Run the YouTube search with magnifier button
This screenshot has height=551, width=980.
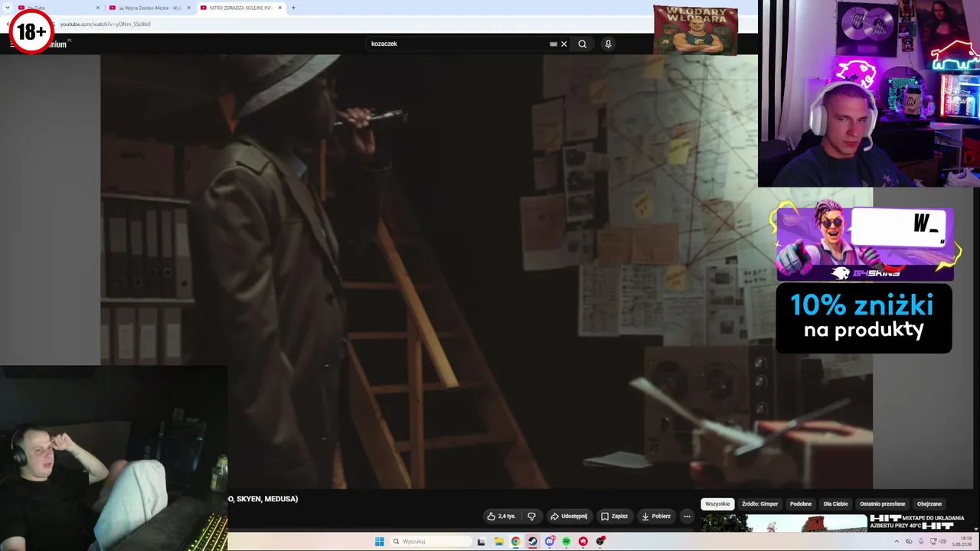click(583, 44)
